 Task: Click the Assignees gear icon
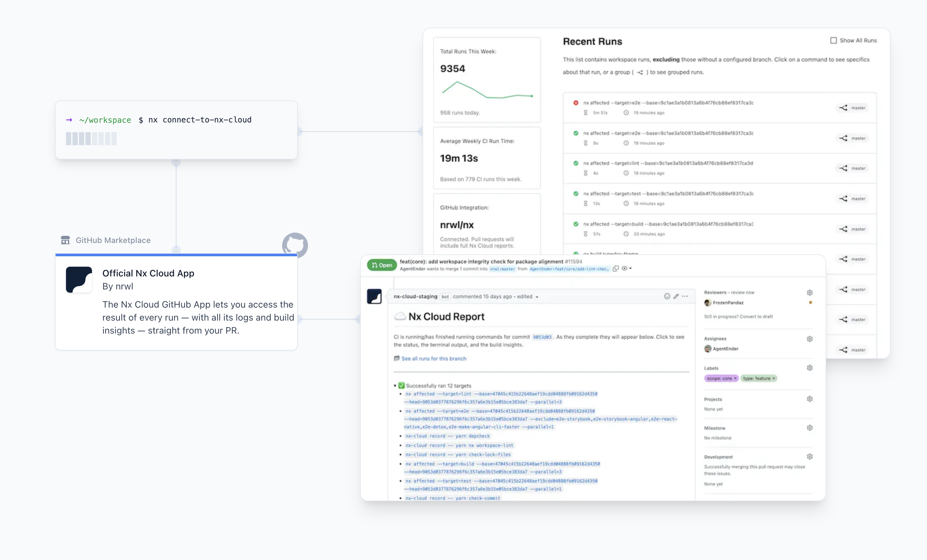pos(810,339)
